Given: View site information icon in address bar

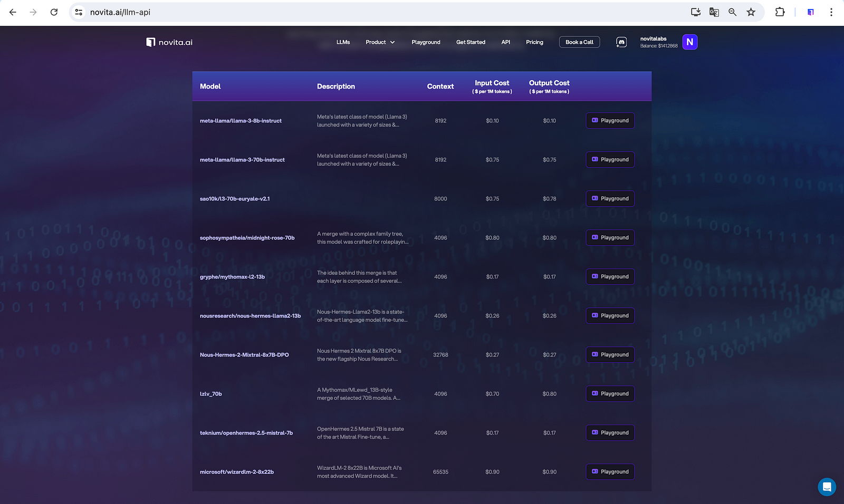Looking at the screenshot, I should [79, 12].
